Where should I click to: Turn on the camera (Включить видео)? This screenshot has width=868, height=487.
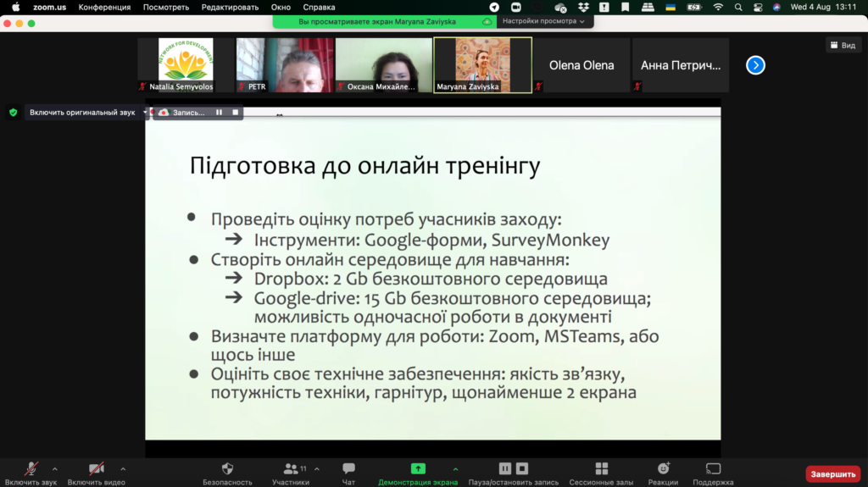pos(97,469)
